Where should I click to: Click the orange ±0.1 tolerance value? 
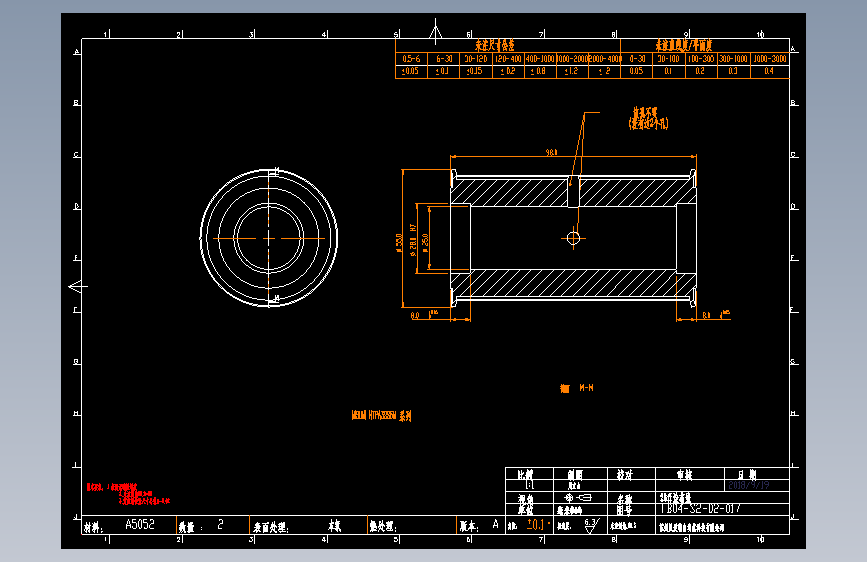pos(536,524)
